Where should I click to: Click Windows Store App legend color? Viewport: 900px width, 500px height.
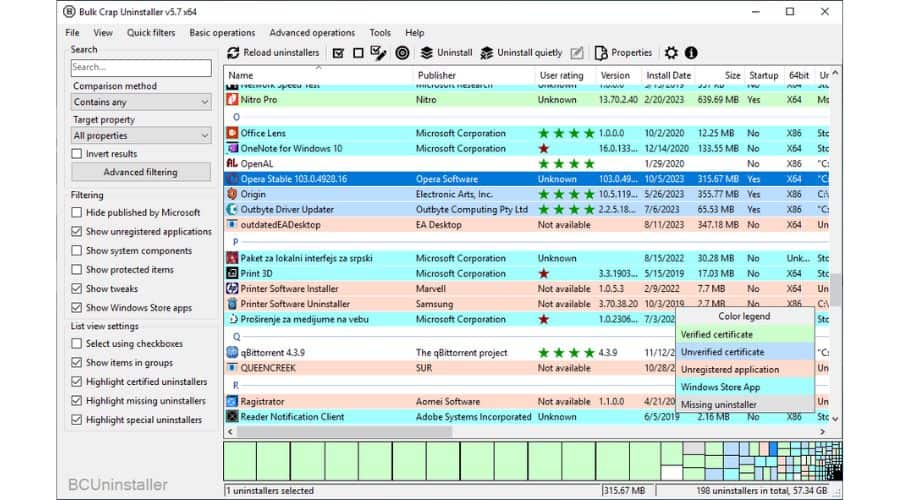745,387
